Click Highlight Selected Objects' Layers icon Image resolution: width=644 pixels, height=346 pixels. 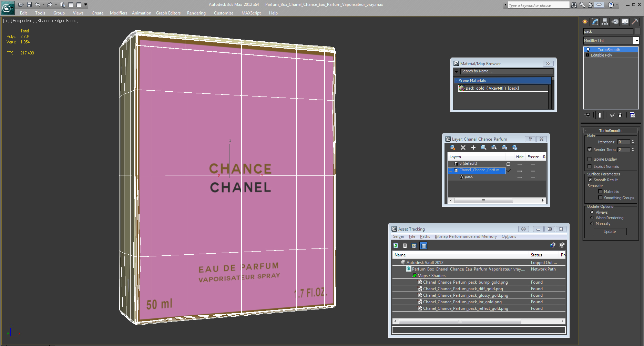(x=494, y=147)
